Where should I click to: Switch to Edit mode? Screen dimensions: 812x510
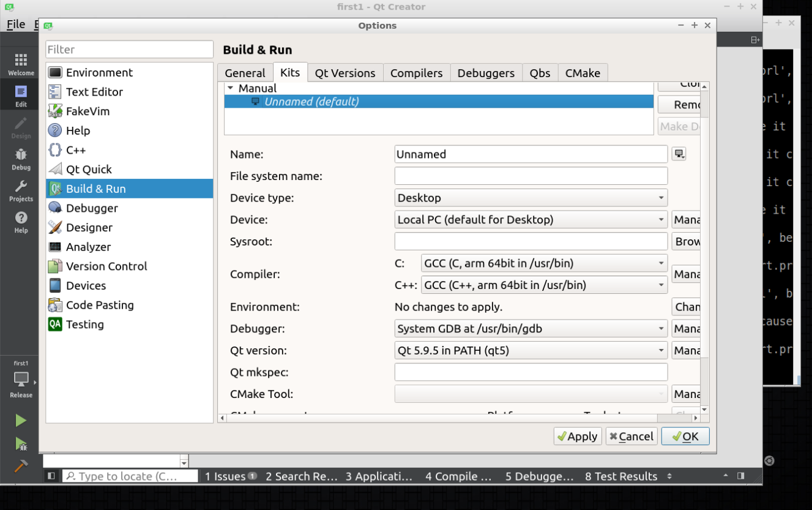click(21, 96)
